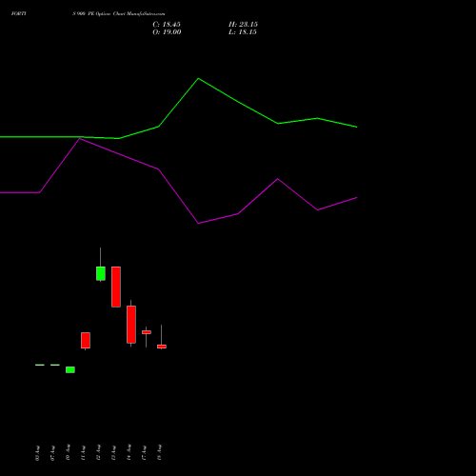This screenshot has width=476, height=476.
Task: Click the 12 Aug date axis label
Action: tap(98, 452)
